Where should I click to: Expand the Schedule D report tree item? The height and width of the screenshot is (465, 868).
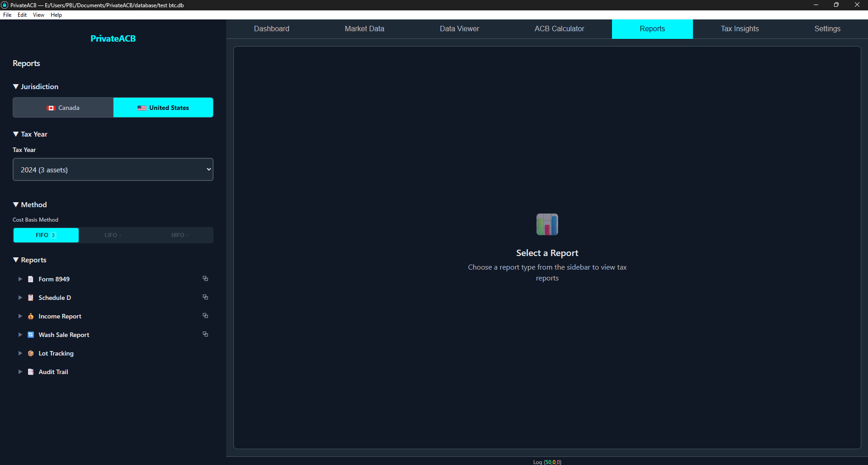coord(20,298)
